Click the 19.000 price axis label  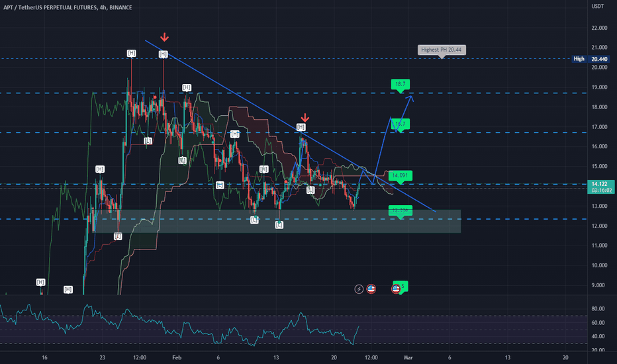[599, 87]
